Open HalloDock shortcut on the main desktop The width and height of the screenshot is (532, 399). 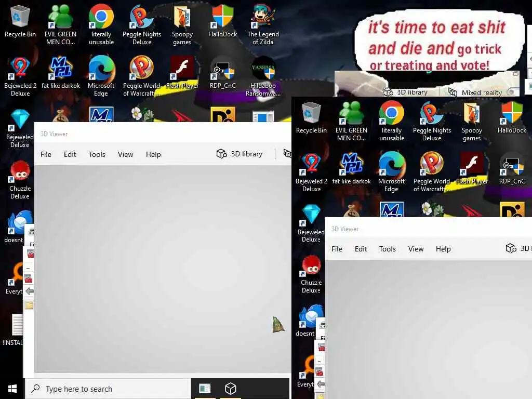[x=222, y=21]
